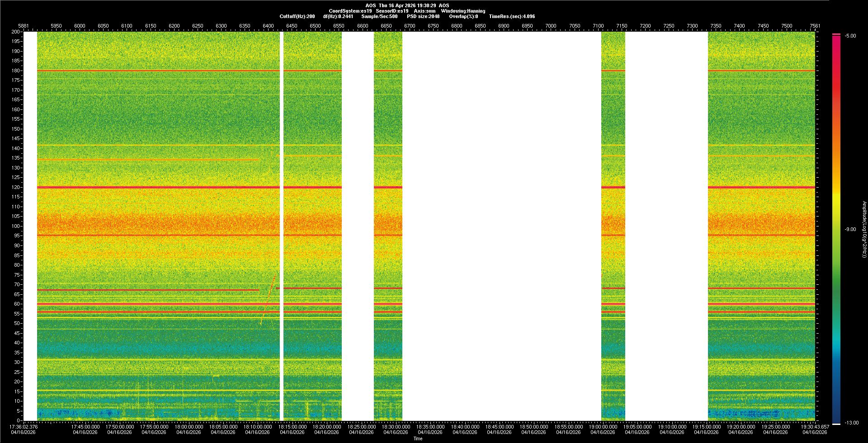The width and height of the screenshot is (868, 443).
Task: Select the 18:00:00.000 time axis tick label
Action: click(189, 427)
